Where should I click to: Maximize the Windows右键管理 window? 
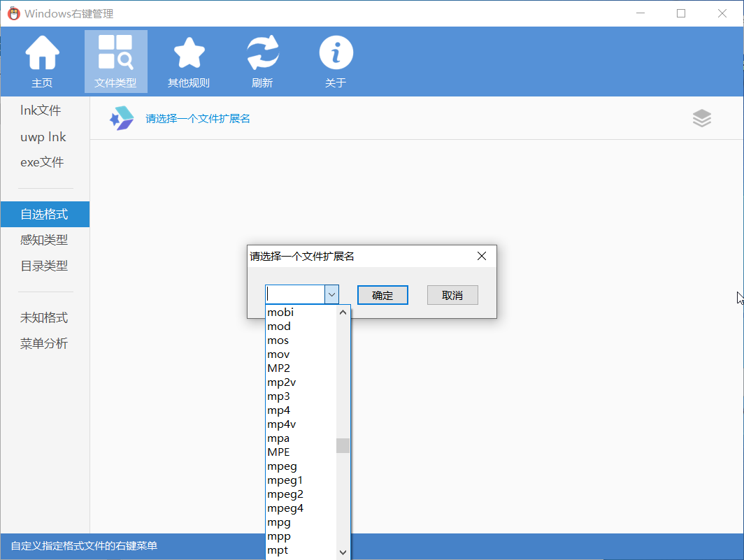pos(681,13)
